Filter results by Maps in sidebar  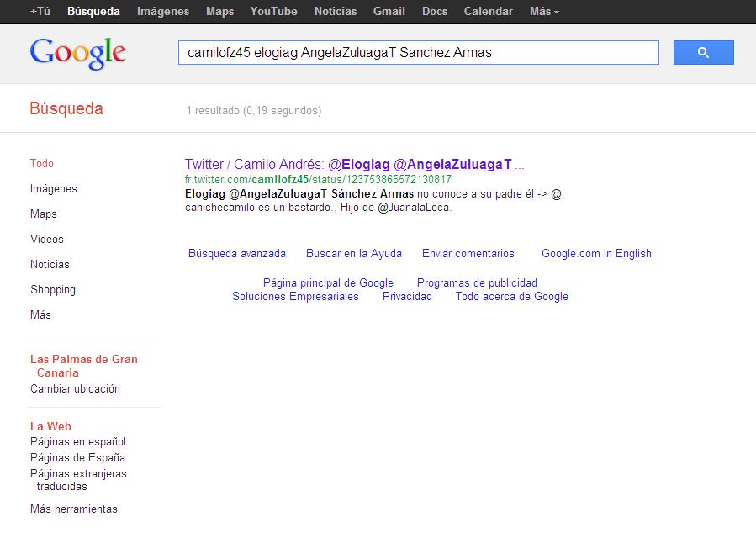tap(44, 214)
